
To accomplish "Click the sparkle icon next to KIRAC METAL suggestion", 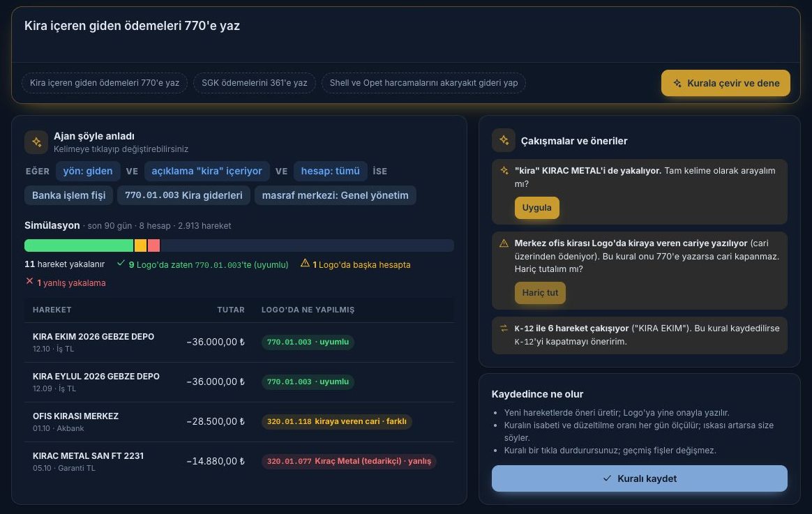I will (x=504, y=170).
